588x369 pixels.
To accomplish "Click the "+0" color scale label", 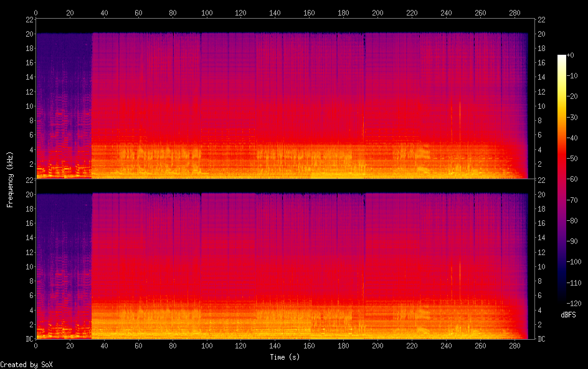I will point(570,55).
